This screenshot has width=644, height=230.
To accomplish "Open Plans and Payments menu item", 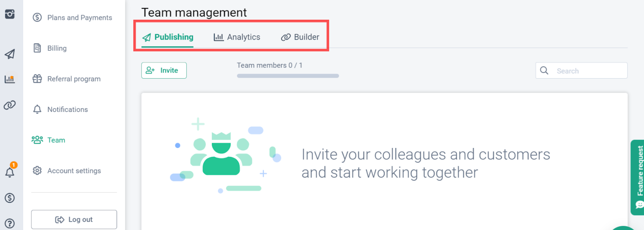I will pos(80,18).
